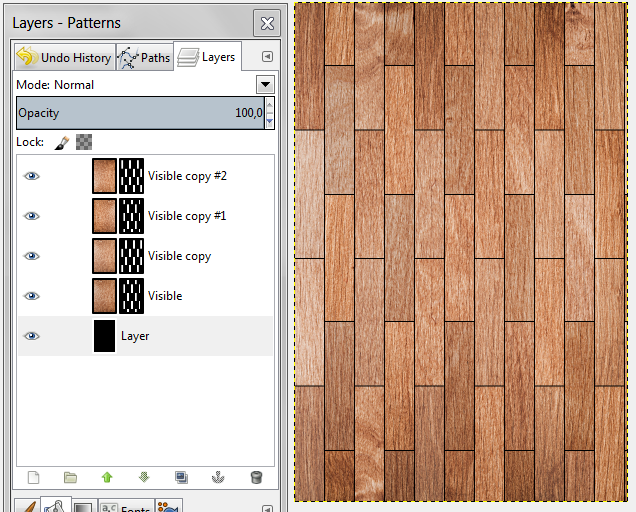Open the Layers dock tab menu arrow
The width and height of the screenshot is (636, 512).
point(267,56)
